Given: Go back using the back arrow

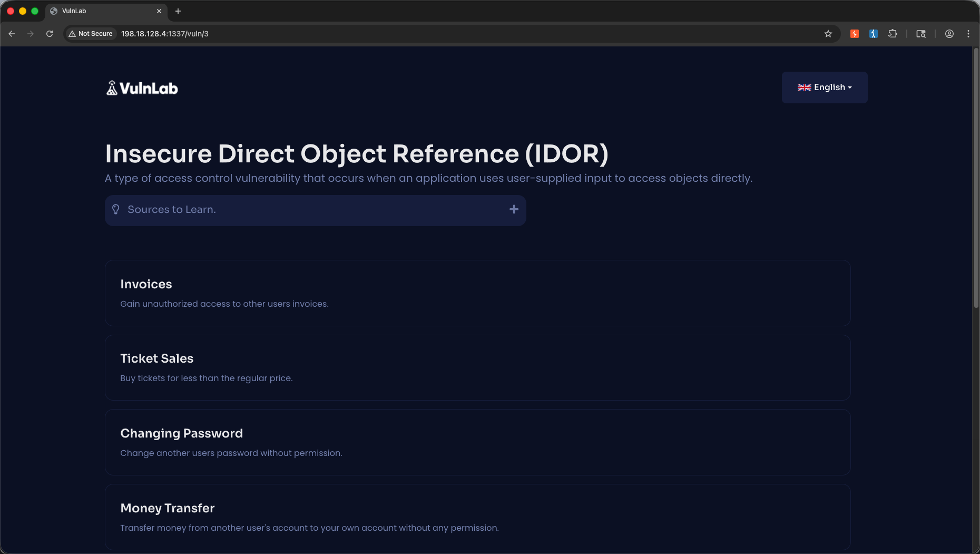Looking at the screenshot, I should click(x=12, y=34).
